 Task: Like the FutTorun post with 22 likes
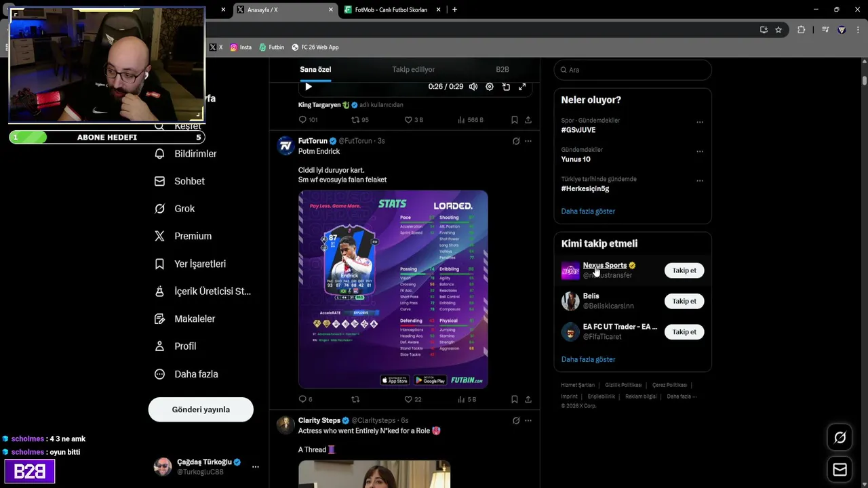pyautogui.click(x=413, y=399)
